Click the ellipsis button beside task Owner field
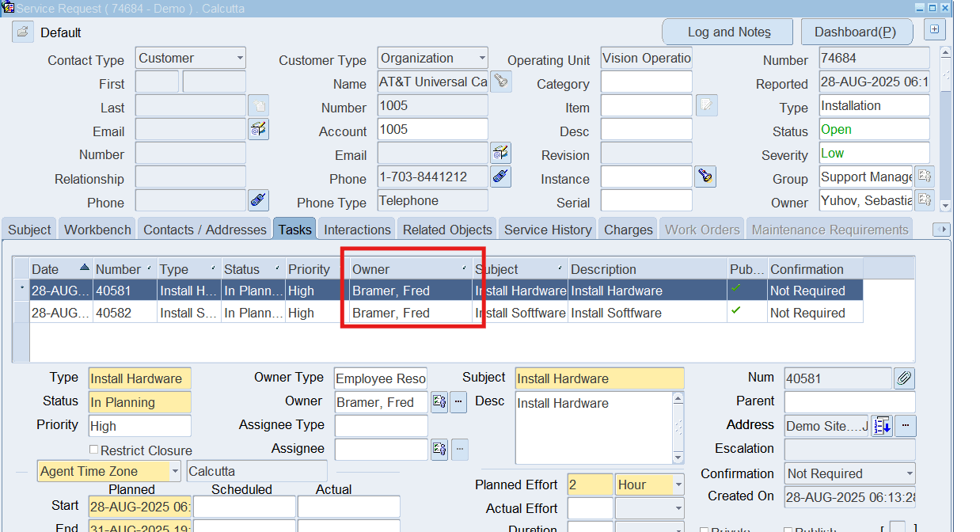Screen dimensions: 980x532 coord(459,402)
